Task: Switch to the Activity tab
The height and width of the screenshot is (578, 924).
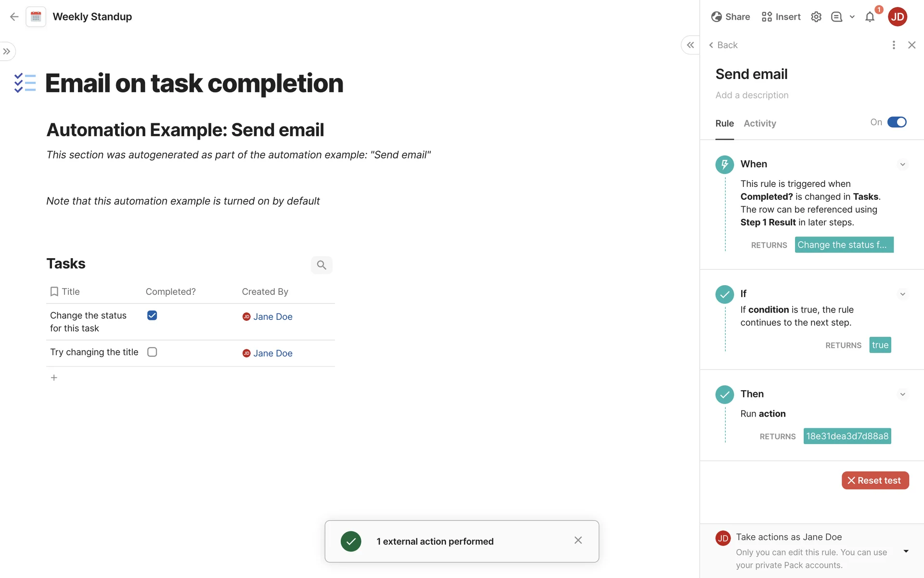Action: 759,123
